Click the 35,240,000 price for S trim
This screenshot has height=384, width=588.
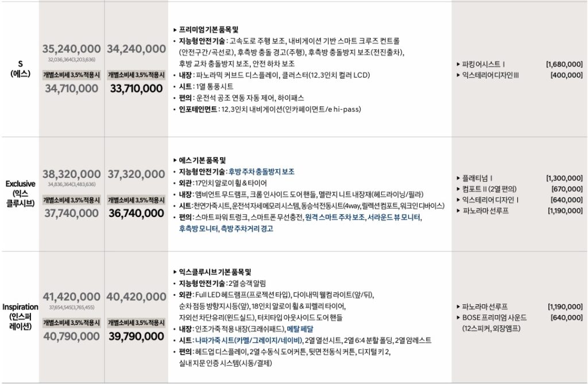click(72, 48)
